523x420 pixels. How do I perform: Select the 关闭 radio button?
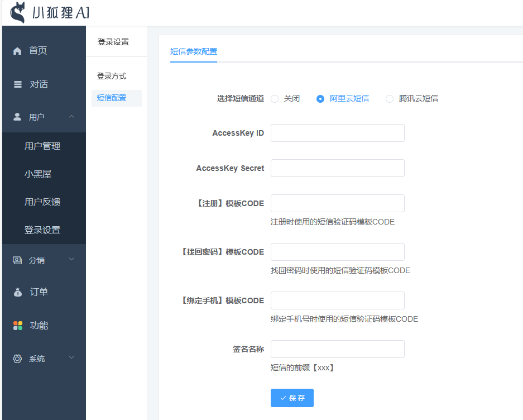[275, 99]
